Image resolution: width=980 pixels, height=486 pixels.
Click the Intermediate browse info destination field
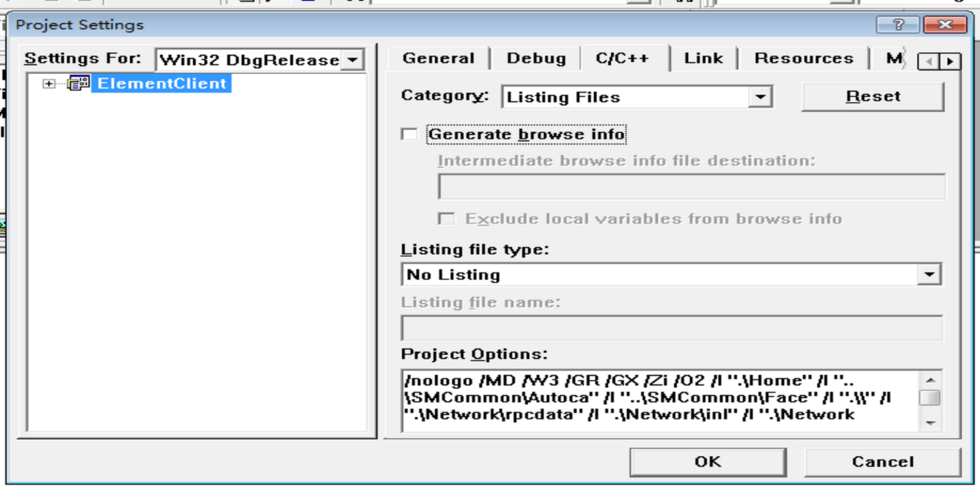pos(691,187)
